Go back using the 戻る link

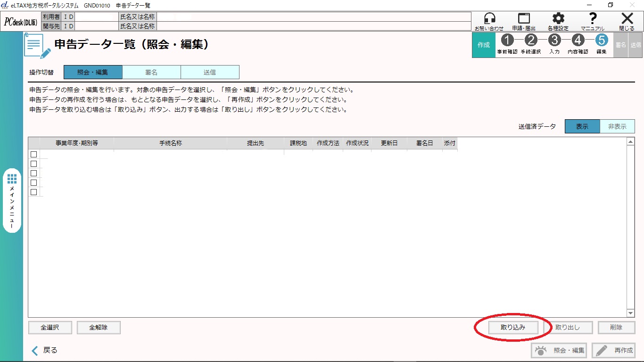(x=45, y=350)
